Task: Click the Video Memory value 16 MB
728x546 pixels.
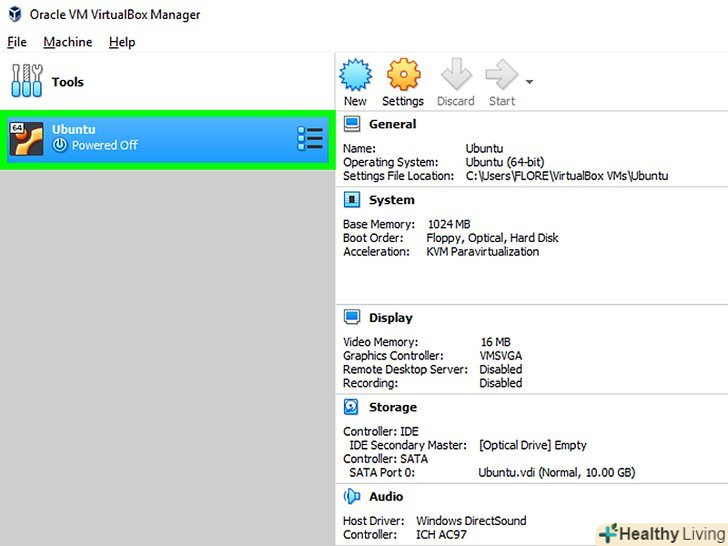Action: click(x=495, y=342)
